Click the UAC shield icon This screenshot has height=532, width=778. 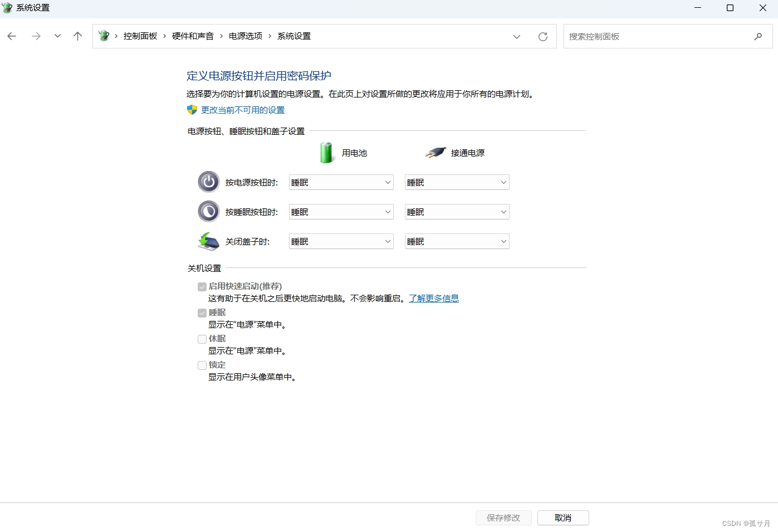coord(192,110)
